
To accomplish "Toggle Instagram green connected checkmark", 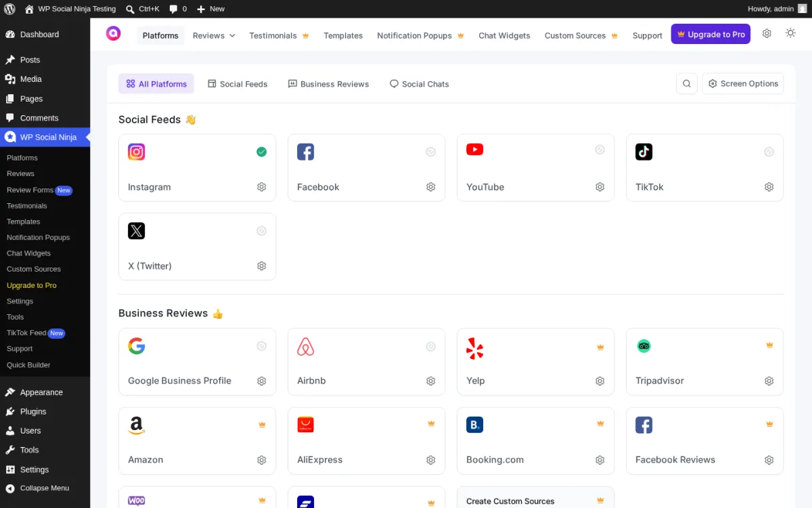I will point(262,152).
